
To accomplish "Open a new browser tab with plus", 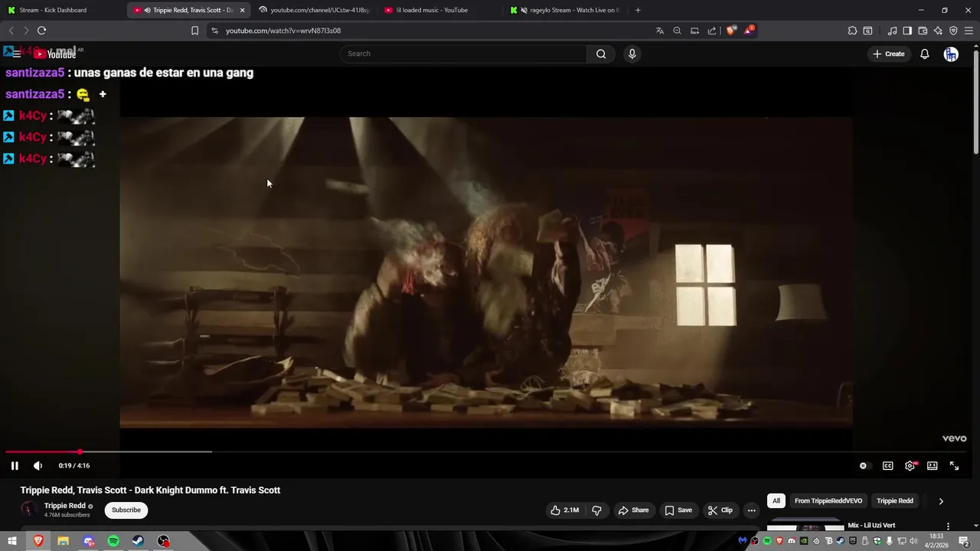I will click(638, 10).
